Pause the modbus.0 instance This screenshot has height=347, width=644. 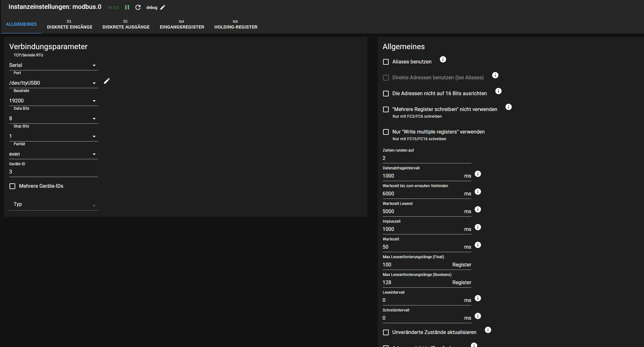[x=127, y=7]
